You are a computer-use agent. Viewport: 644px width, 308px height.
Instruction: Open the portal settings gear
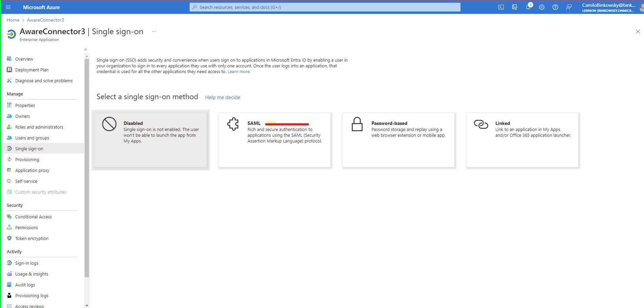[x=541, y=7]
